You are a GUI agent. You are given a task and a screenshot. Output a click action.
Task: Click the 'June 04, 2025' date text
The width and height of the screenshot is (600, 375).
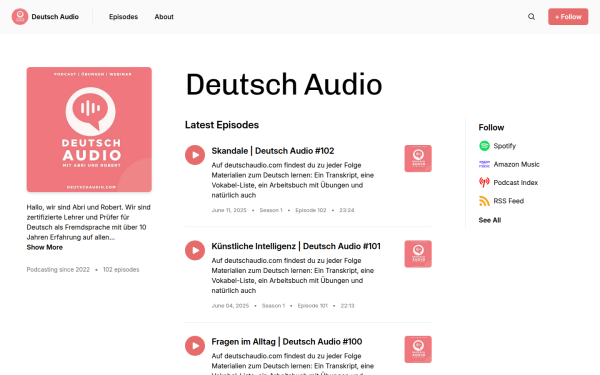(230, 306)
